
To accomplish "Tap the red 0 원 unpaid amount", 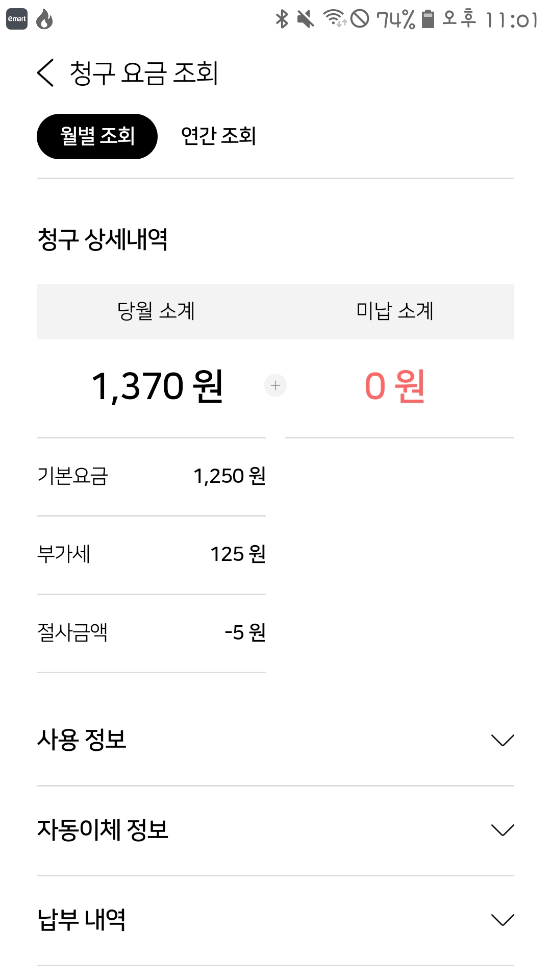I will [395, 386].
